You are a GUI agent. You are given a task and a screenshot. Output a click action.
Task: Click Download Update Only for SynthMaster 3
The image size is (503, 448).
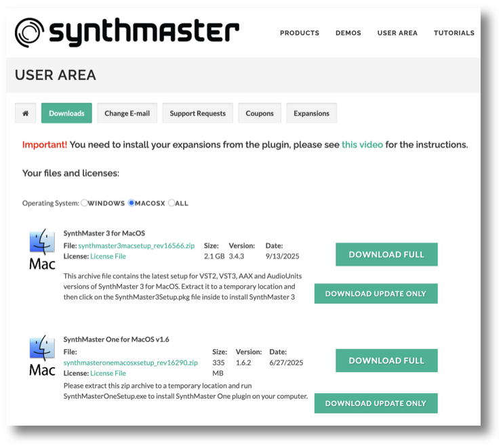[376, 293]
